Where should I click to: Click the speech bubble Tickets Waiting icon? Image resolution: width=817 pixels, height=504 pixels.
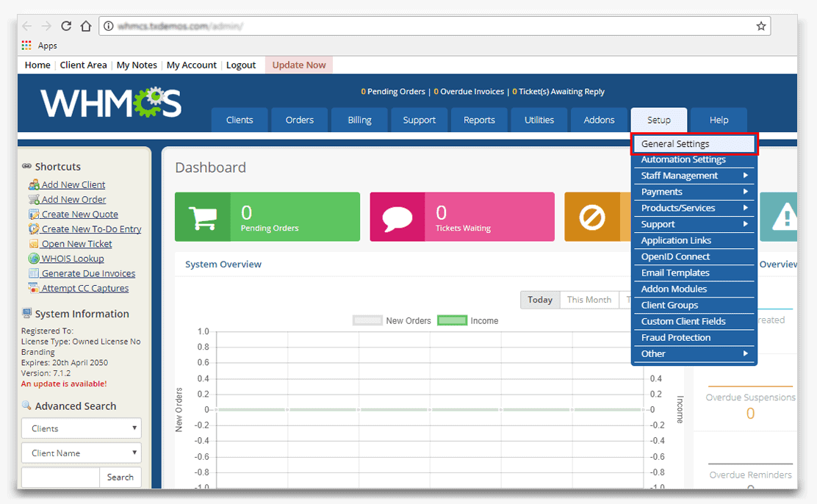[x=397, y=217]
